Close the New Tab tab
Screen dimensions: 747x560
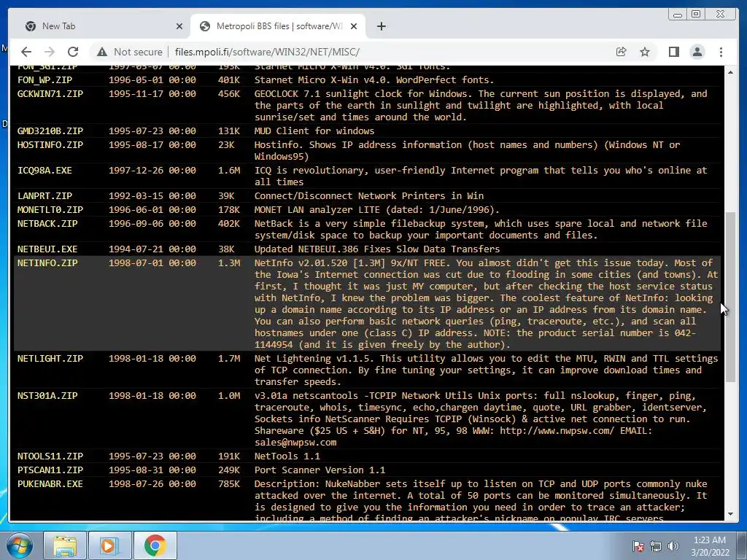(179, 26)
